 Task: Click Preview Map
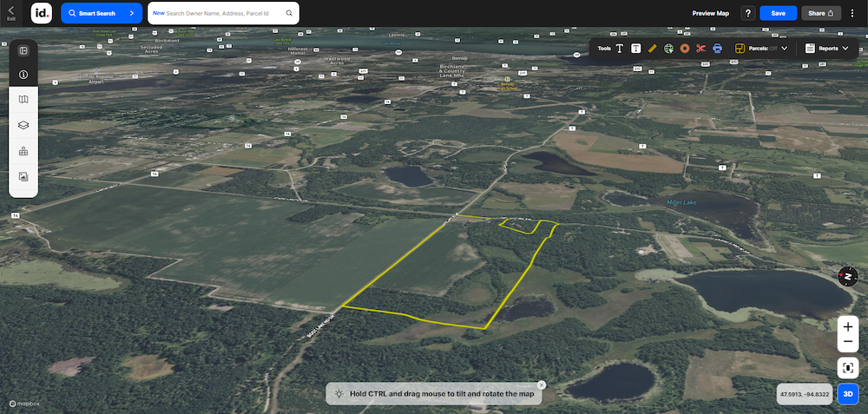click(710, 13)
